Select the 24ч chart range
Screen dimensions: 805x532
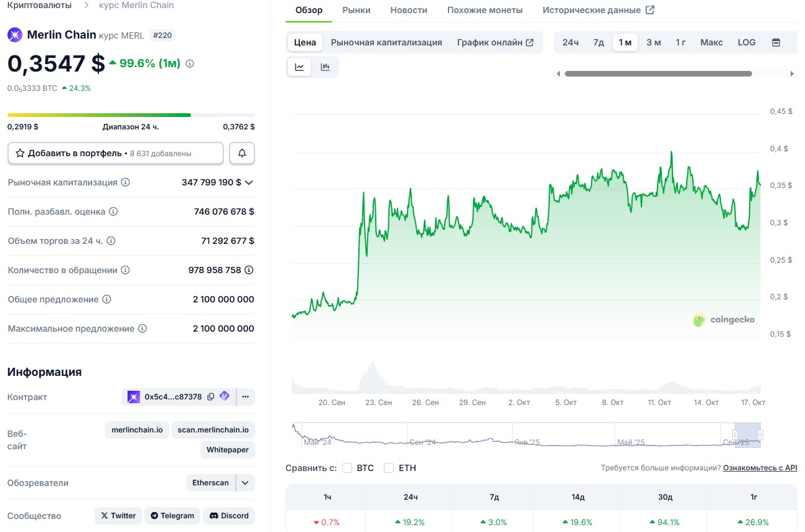[570, 42]
